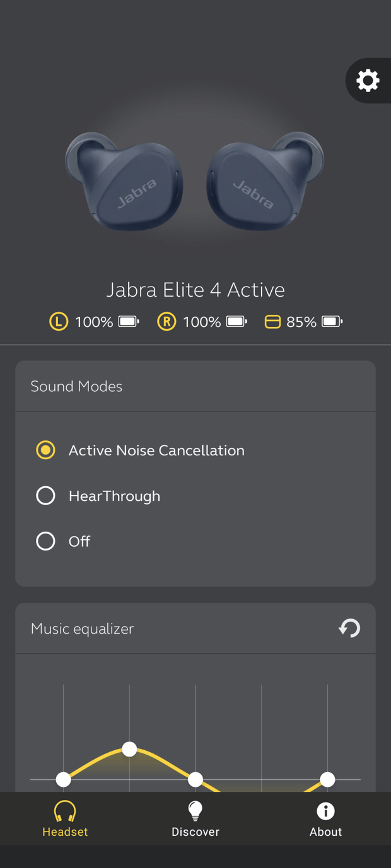Open settings with the gear icon

click(368, 81)
